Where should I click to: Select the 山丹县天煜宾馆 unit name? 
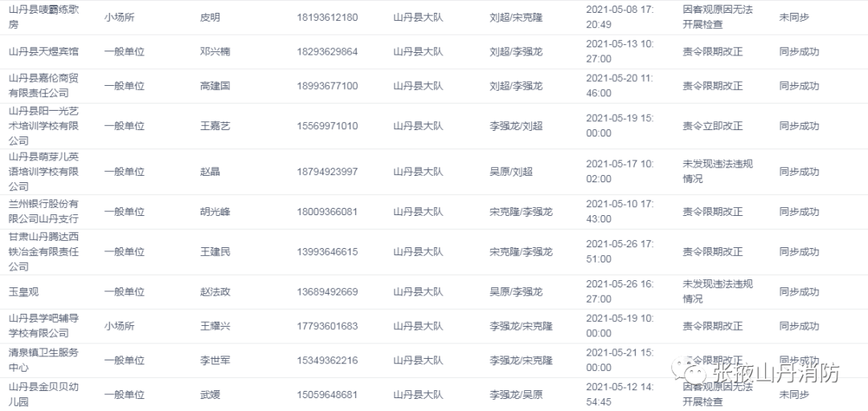43,51
